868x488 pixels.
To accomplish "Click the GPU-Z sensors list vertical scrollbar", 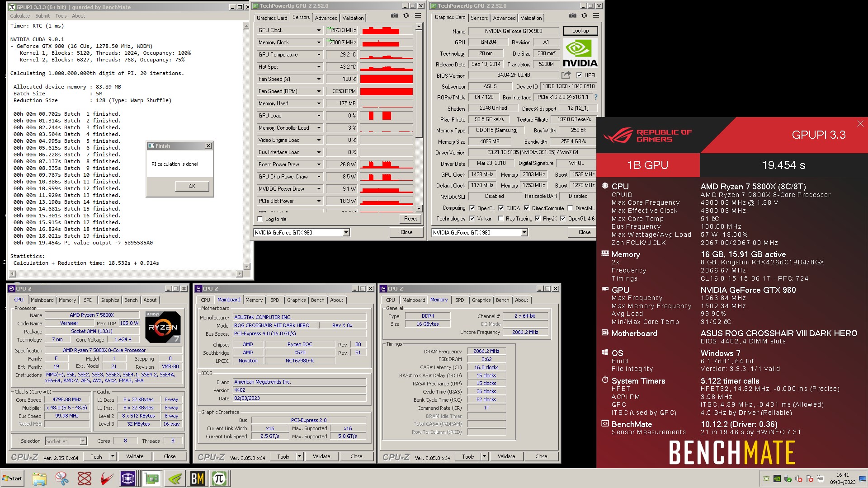I will 419,117.
